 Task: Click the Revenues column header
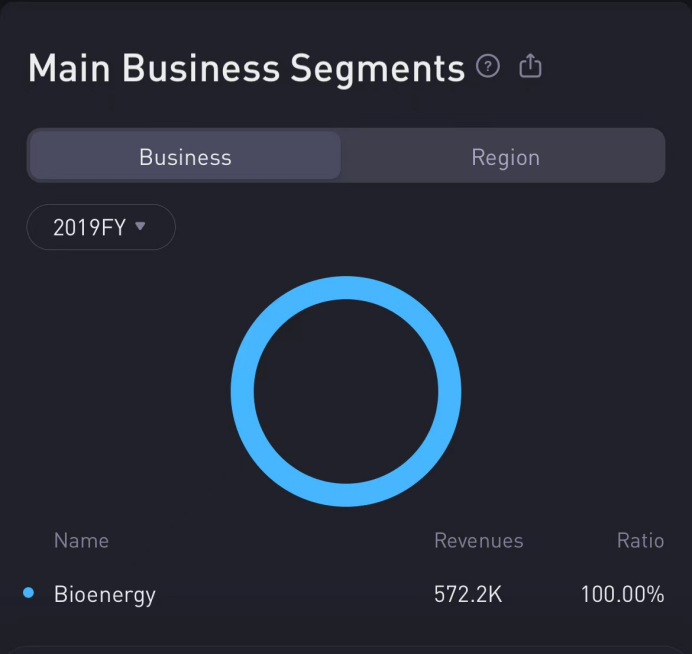(x=478, y=541)
